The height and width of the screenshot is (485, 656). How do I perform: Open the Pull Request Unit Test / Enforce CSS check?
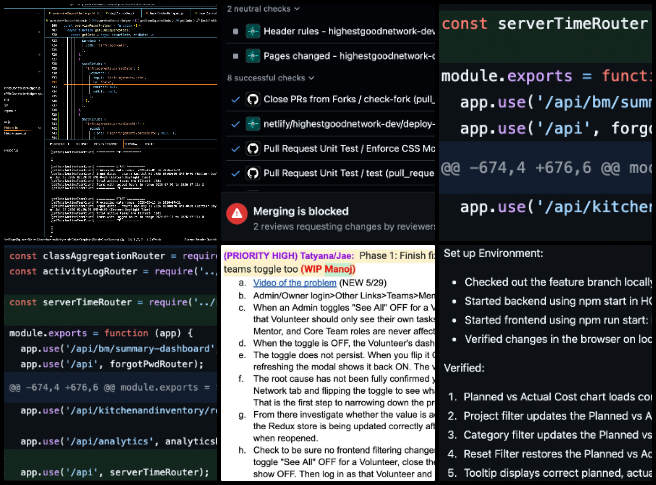tap(349, 149)
